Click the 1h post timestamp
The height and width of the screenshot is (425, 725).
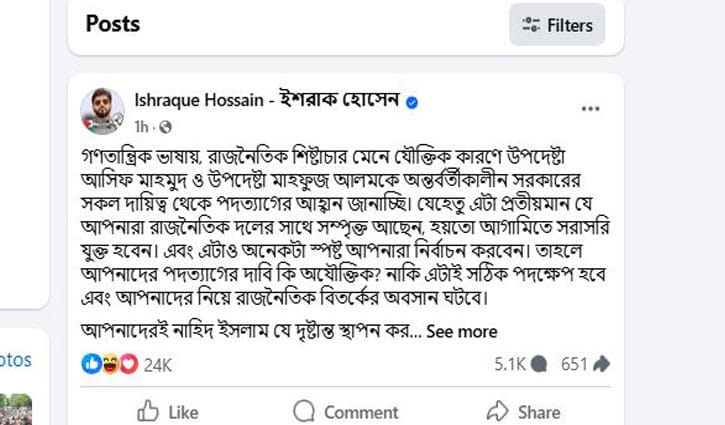140,127
